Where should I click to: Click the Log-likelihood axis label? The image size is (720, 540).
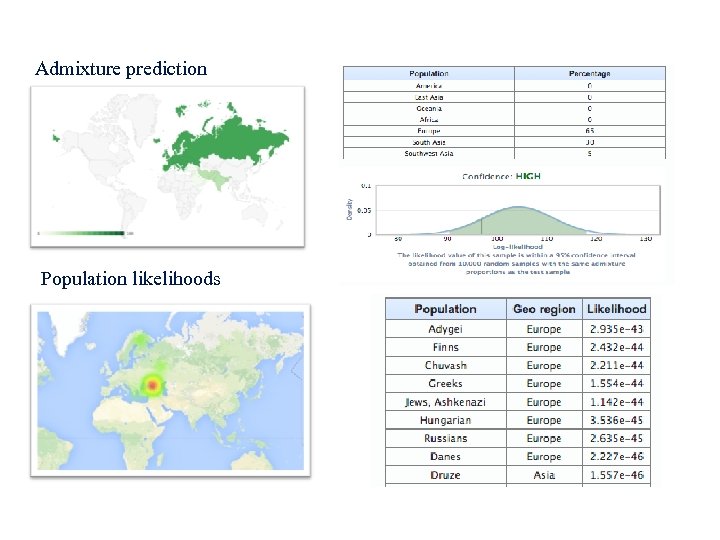point(518,247)
